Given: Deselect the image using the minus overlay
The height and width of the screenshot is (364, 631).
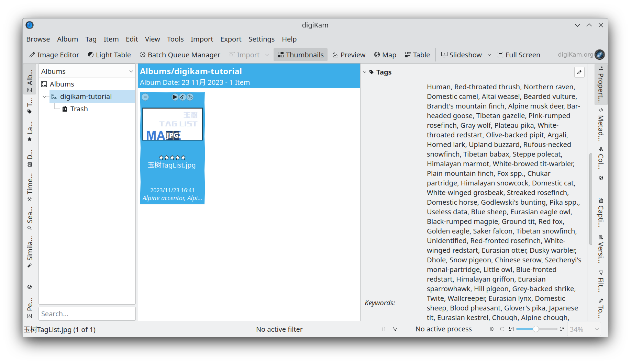Looking at the screenshot, I should pos(145,97).
